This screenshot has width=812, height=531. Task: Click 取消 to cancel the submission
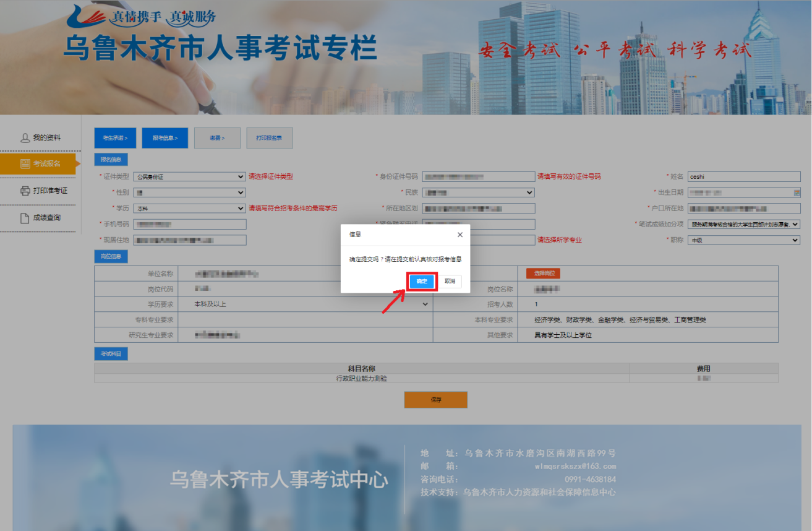pos(450,282)
